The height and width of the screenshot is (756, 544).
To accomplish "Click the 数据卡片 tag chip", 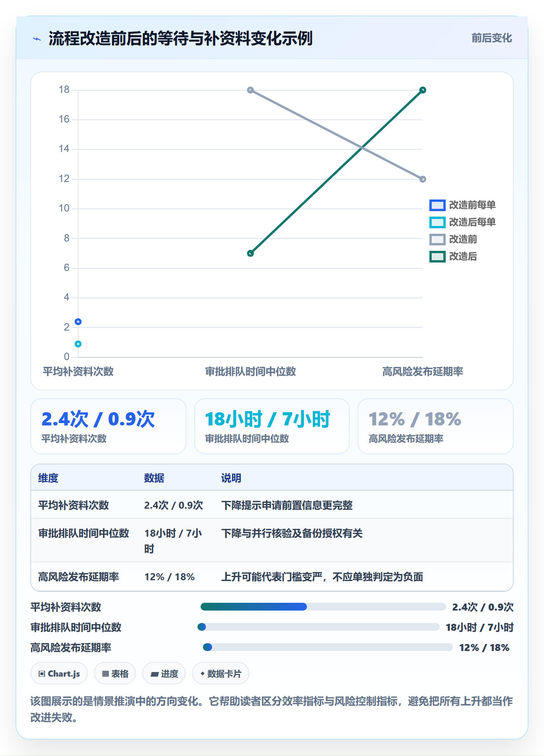I will pyautogui.click(x=221, y=673).
